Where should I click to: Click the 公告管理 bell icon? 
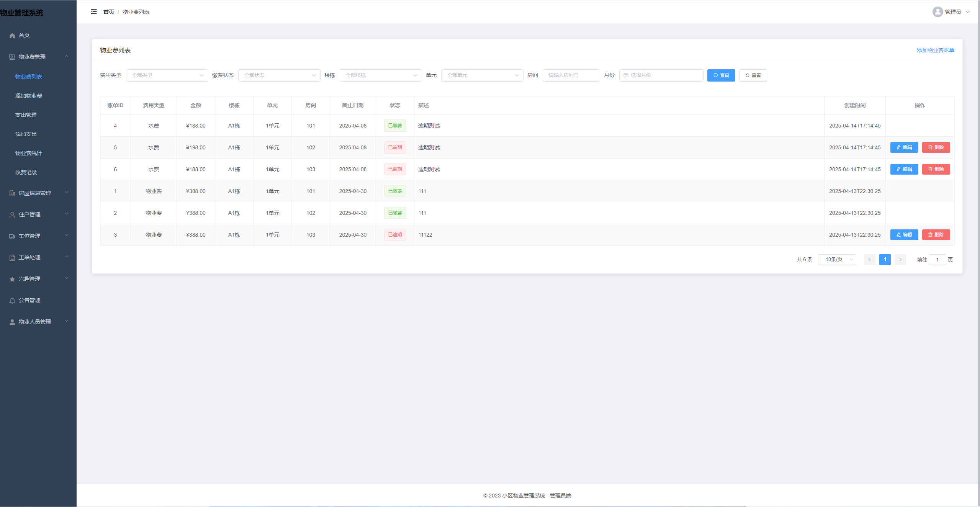[x=12, y=301]
